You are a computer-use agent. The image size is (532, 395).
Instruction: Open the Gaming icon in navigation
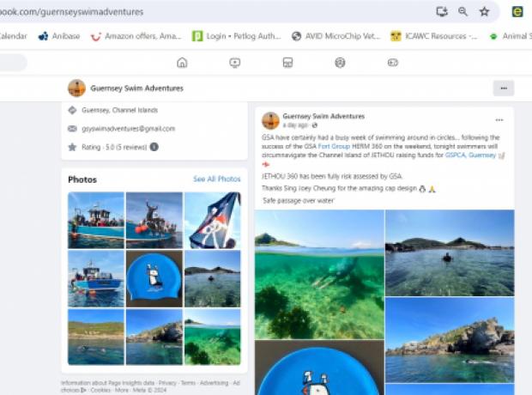click(x=392, y=63)
